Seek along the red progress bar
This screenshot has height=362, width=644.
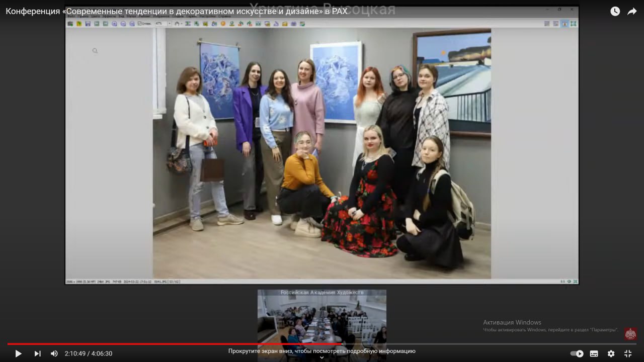pos(201,344)
